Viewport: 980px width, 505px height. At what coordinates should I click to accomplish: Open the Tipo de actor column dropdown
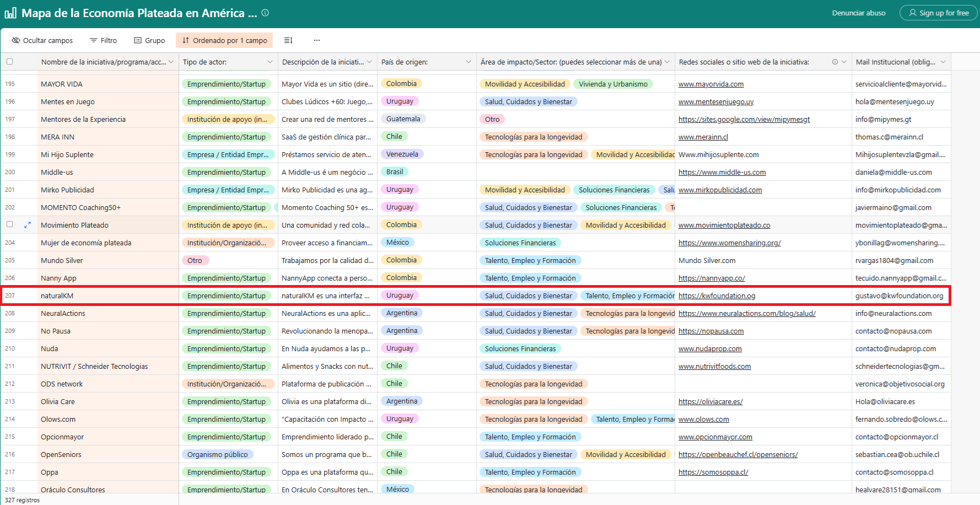(x=270, y=62)
